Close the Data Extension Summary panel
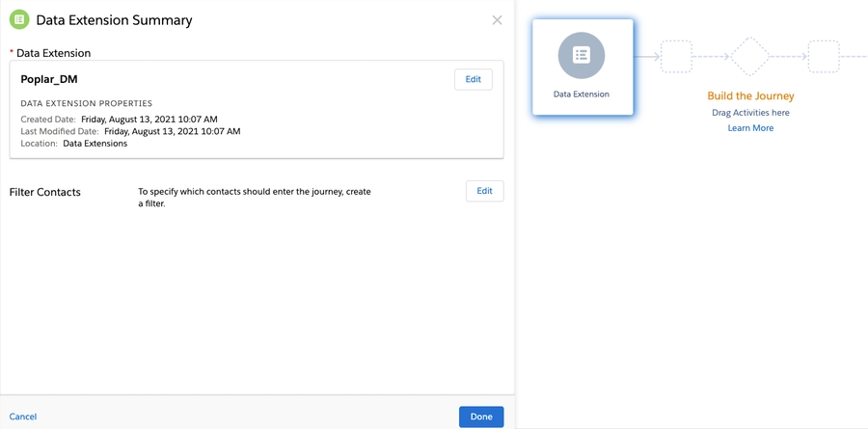 tap(497, 20)
